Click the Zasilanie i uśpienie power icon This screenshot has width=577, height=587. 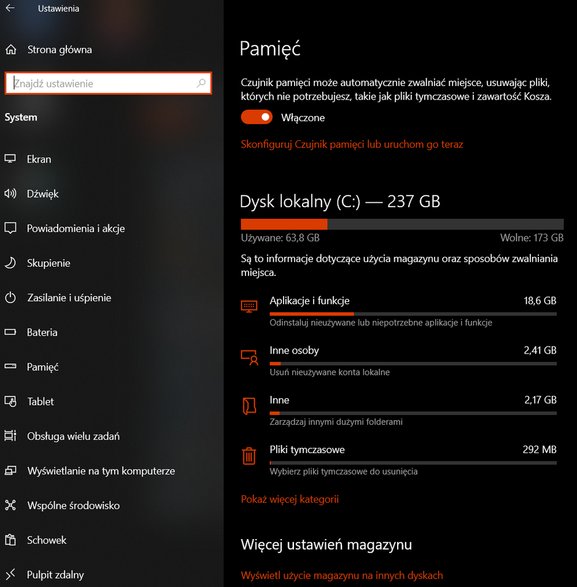[10, 298]
